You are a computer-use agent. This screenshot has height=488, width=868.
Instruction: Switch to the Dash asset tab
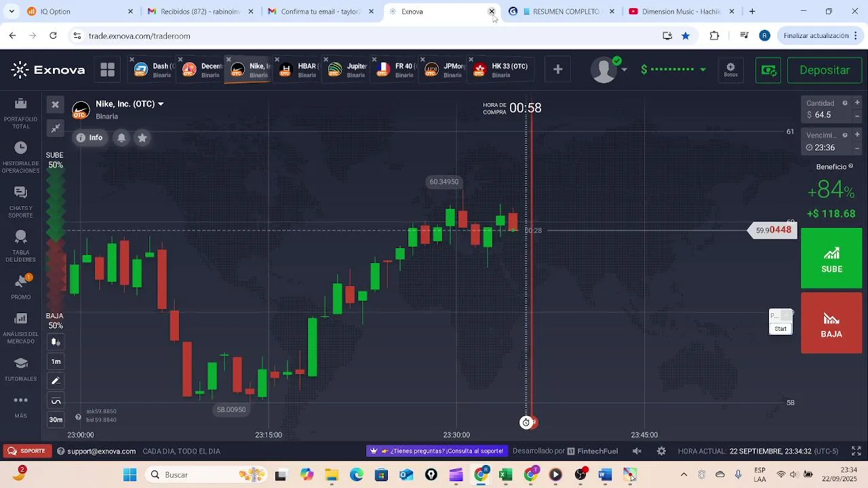tap(152, 70)
